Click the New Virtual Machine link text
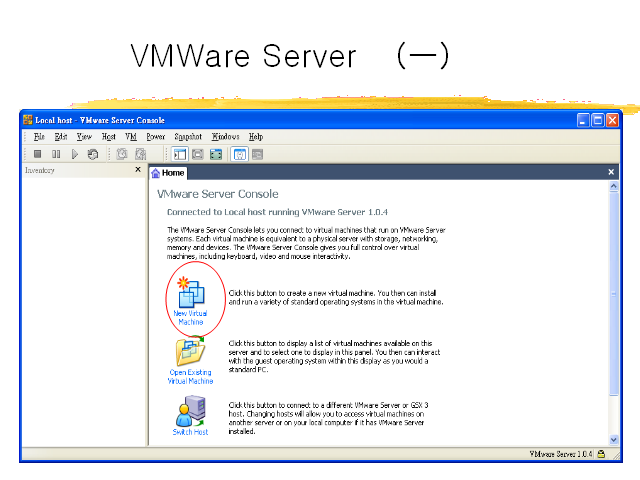The image size is (640, 480). 191,318
